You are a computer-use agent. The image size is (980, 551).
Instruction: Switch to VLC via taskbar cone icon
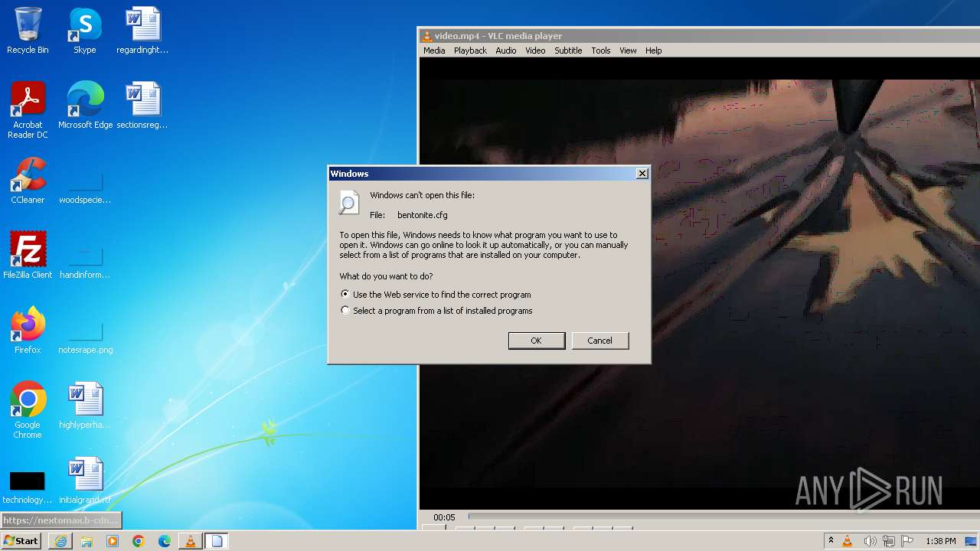tap(191, 541)
